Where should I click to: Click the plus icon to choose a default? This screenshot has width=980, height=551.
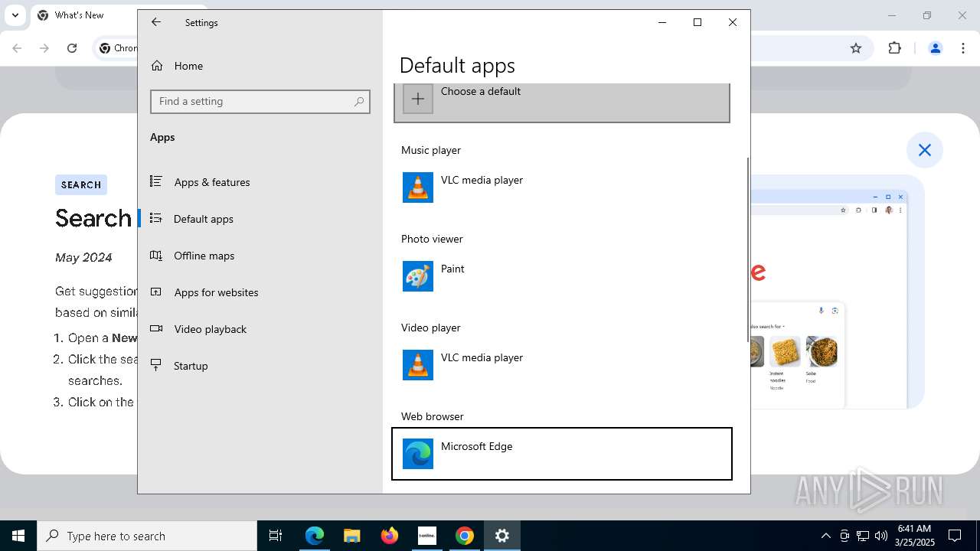[x=418, y=99]
